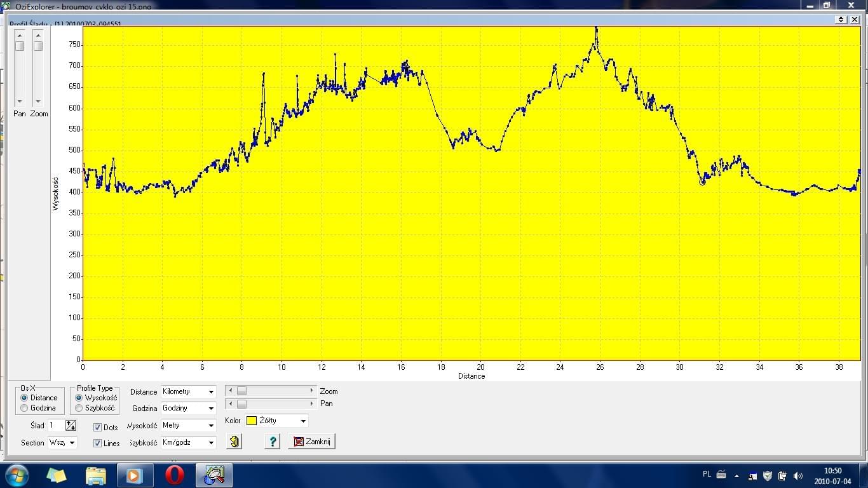Open the Windows Start menu
The image size is (868, 488).
[x=17, y=475]
